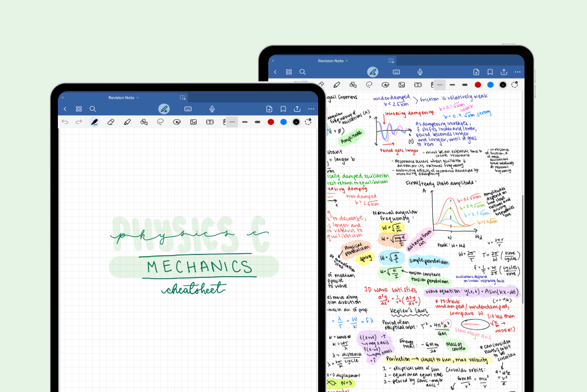Start audio recording with right tablet microphone

[x=420, y=72]
